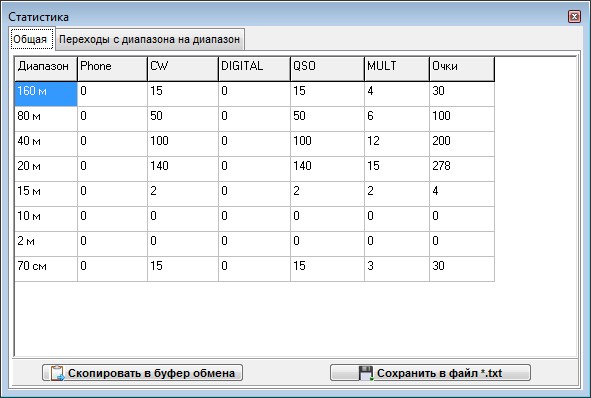591x398 pixels.
Task: Click Phone value 0 in 160 м row
Action: [x=112, y=94]
